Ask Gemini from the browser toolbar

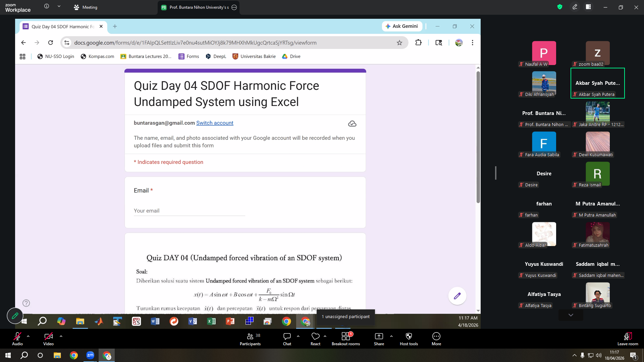click(x=402, y=26)
